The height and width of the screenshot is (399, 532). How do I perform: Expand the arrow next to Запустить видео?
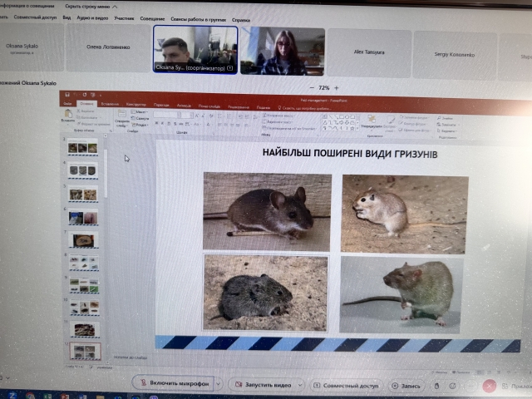300,385
